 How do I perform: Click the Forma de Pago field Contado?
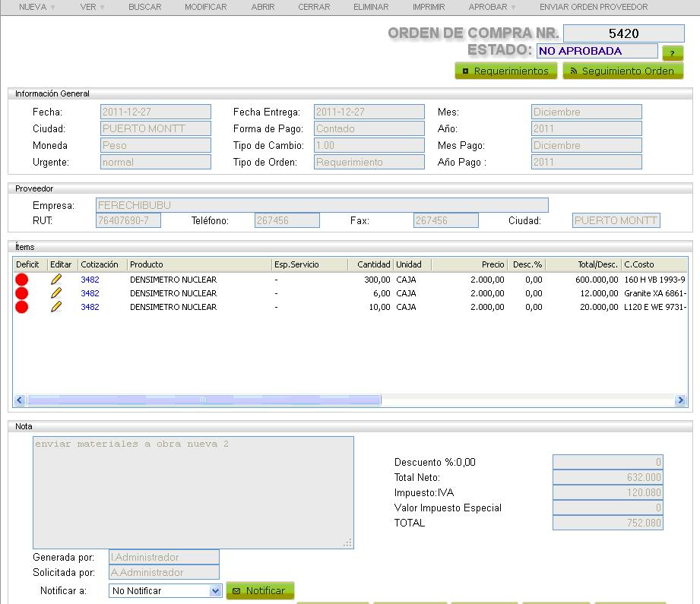click(369, 128)
